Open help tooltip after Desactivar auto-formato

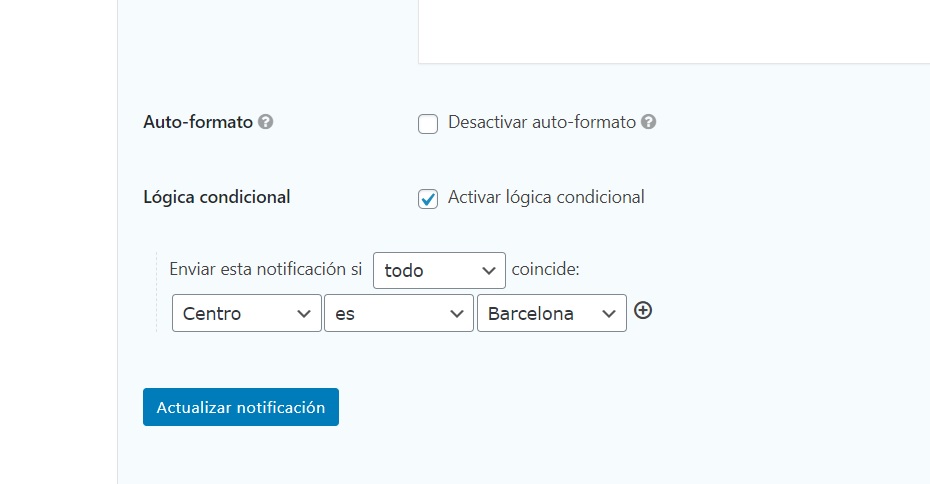click(x=649, y=122)
